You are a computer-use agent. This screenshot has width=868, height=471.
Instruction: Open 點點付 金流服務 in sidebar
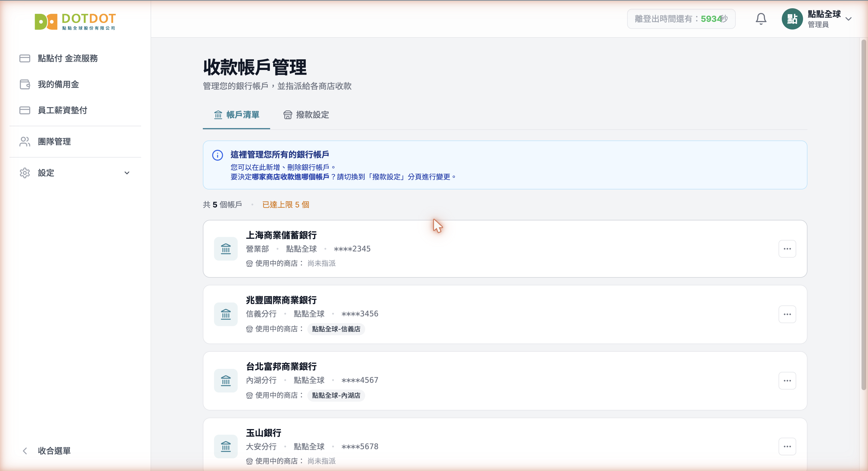click(x=76, y=58)
